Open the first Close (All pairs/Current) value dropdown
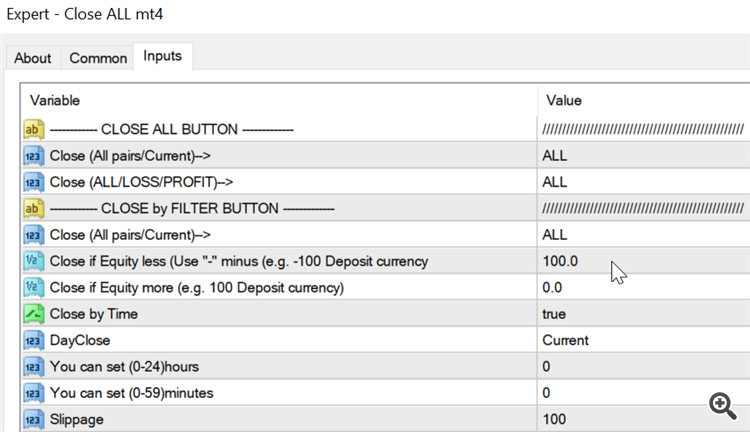Image resolution: width=750 pixels, height=432 pixels. point(554,156)
